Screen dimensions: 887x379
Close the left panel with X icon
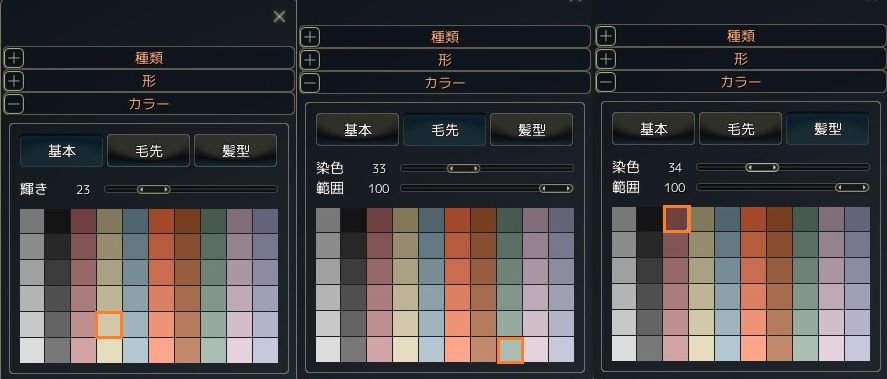pyautogui.click(x=279, y=17)
